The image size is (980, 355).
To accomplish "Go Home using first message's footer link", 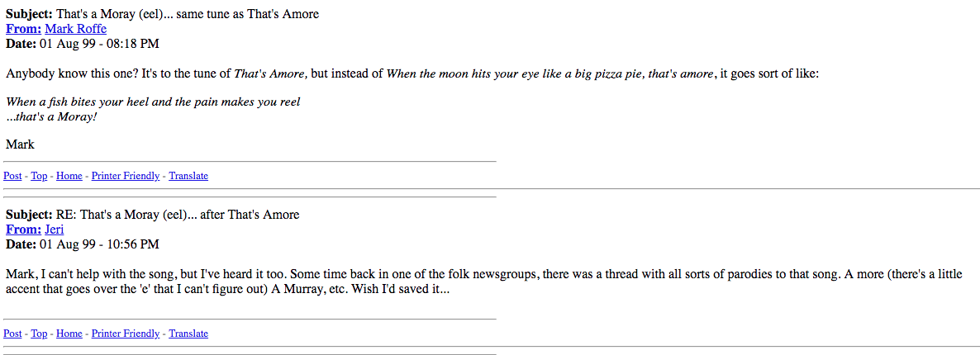I will pyautogui.click(x=69, y=176).
